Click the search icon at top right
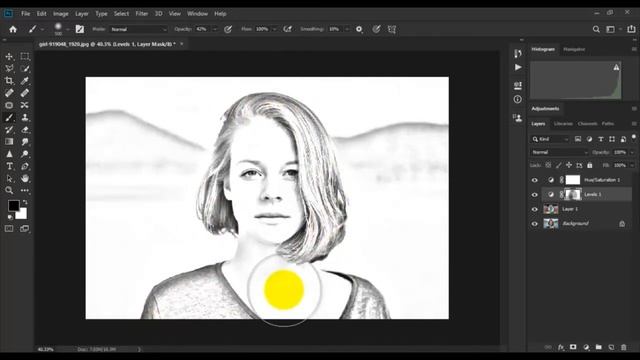 [596, 29]
